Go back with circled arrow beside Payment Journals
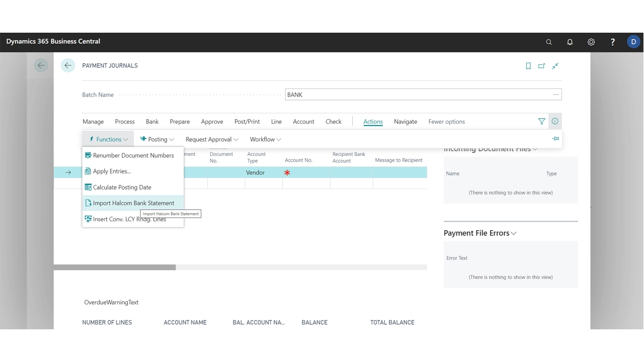Image resolution: width=644 pixels, height=362 pixels. [68, 65]
